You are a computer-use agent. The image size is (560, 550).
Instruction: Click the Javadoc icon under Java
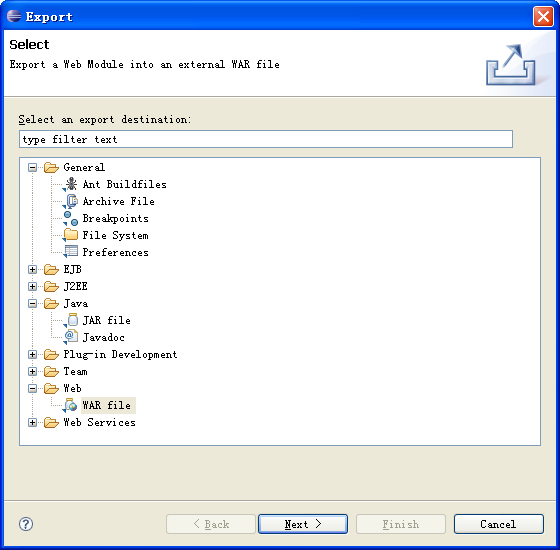pyautogui.click(x=71, y=337)
